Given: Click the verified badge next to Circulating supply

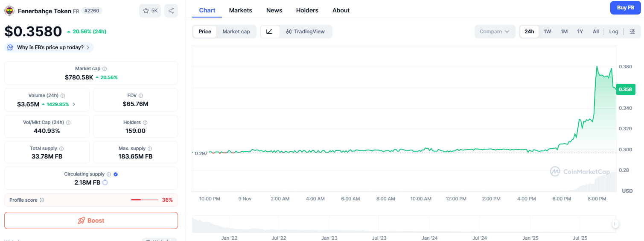Looking at the screenshot, I should (116, 174).
